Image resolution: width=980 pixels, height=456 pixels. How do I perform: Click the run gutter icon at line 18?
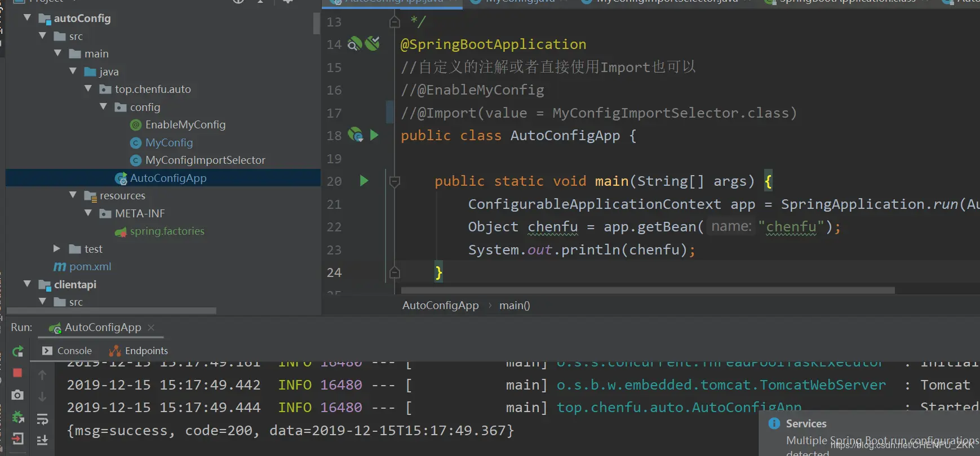[374, 135]
